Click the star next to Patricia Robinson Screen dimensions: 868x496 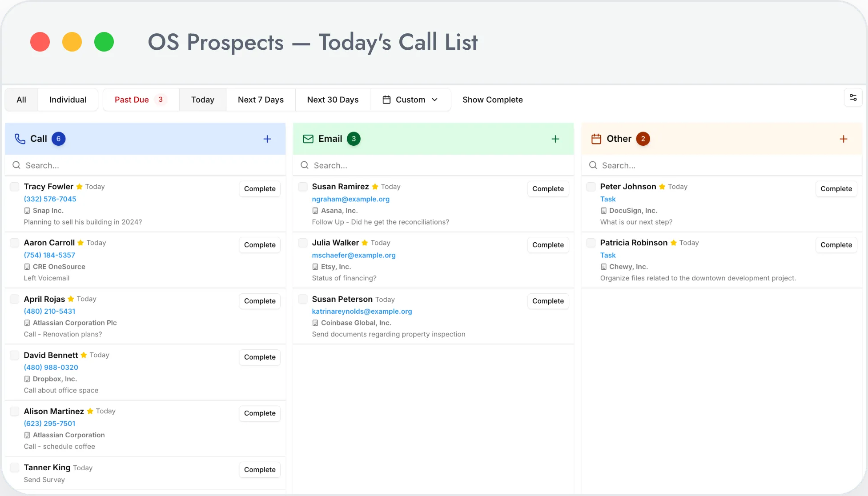674,243
